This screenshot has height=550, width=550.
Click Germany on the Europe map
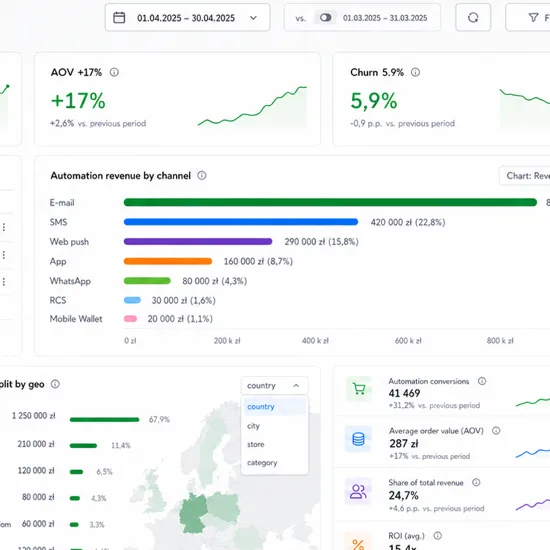pyautogui.click(x=193, y=513)
